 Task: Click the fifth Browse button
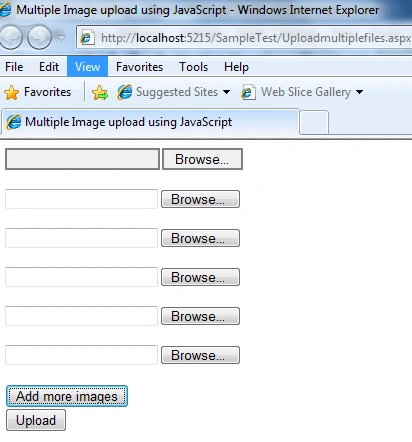[x=200, y=316]
